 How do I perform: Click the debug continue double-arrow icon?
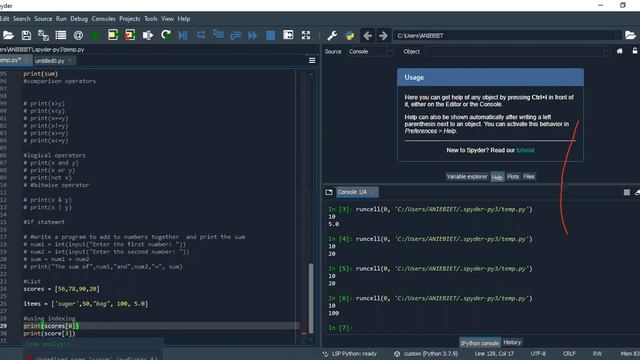click(x=253, y=36)
